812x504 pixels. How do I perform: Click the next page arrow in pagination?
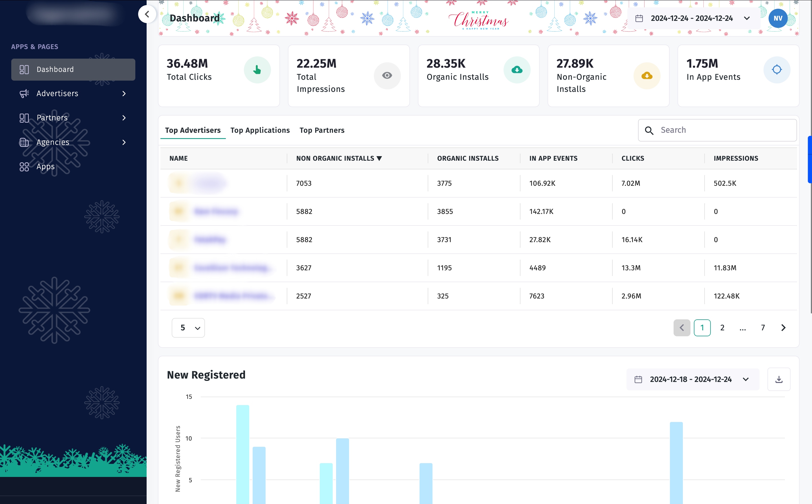point(783,328)
